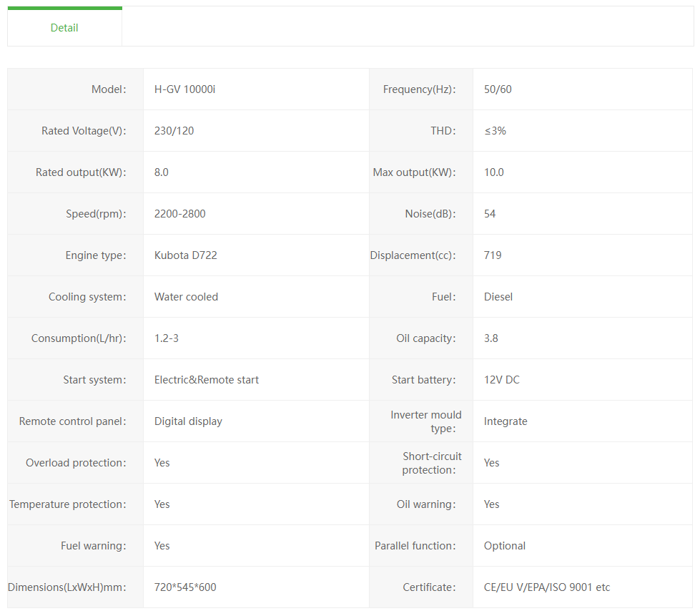Click the Displacement value 719
The image size is (700, 616).
tap(493, 255)
